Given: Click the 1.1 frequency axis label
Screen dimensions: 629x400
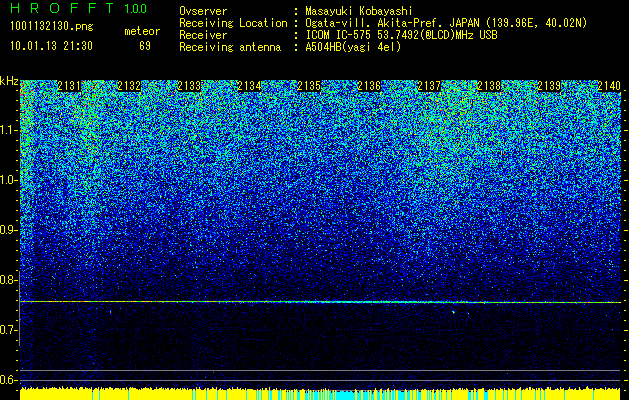Looking at the screenshot, I should tap(8, 130).
